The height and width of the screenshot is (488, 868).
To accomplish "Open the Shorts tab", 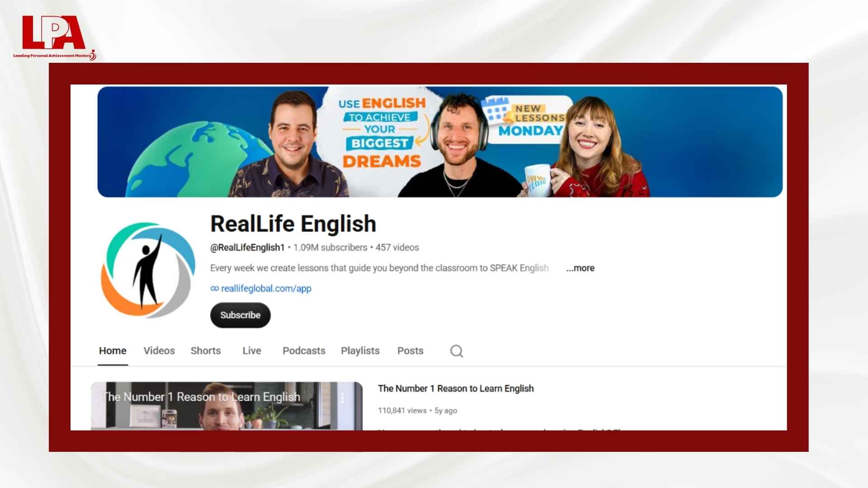I will click(206, 351).
